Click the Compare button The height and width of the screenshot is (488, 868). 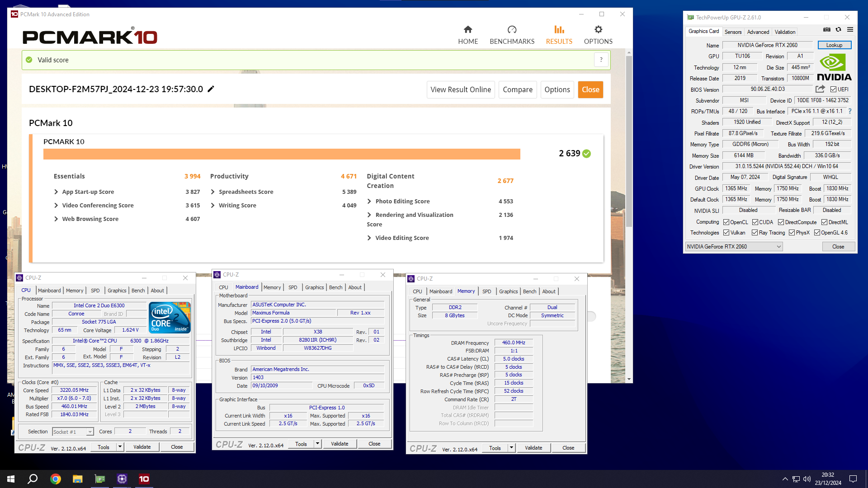(x=518, y=89)
